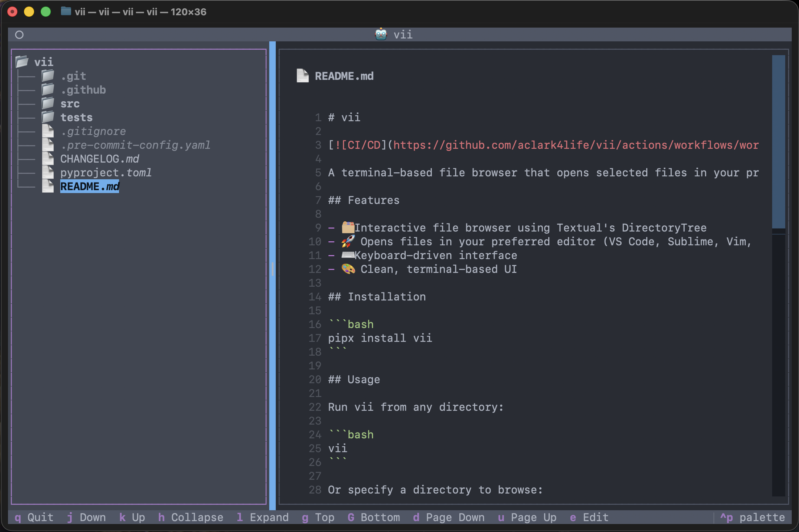Click the vii title in the app header
The width and height of the screenshot is (799, 532).
click(x=403, y=34)
